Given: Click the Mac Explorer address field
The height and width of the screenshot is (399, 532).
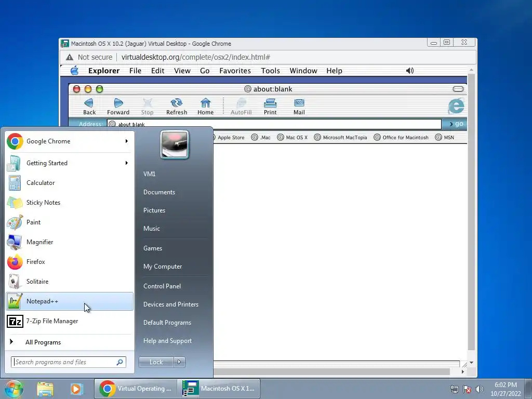Looking at the screenshot, I should (x=274, y=124).
